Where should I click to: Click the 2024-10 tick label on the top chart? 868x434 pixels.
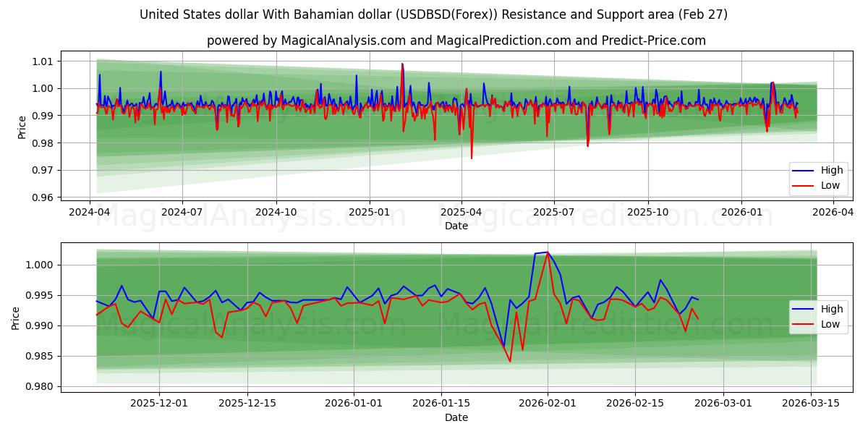(x=276, y=212)
